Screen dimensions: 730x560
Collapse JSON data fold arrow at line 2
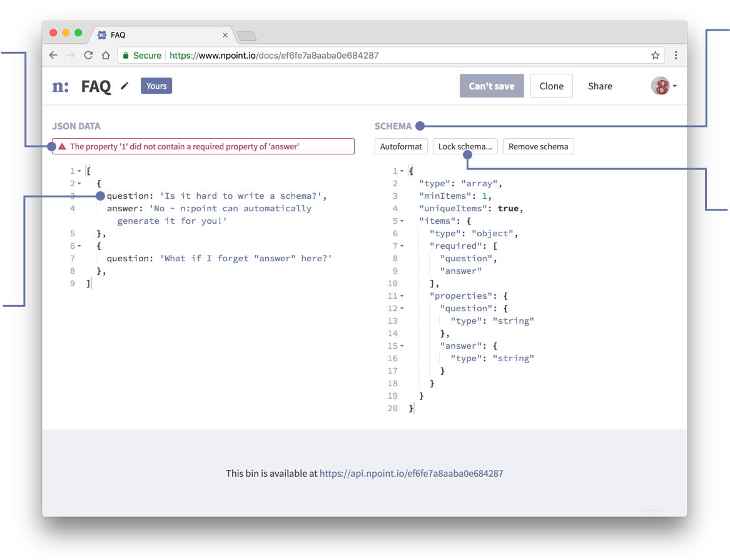coord(79,184)
